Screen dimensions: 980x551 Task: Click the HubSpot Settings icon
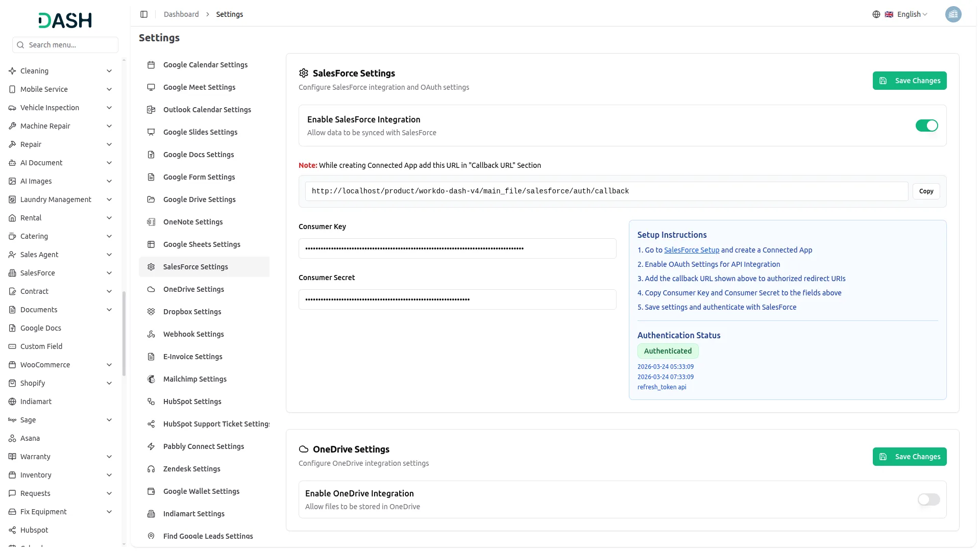point(151,402)
